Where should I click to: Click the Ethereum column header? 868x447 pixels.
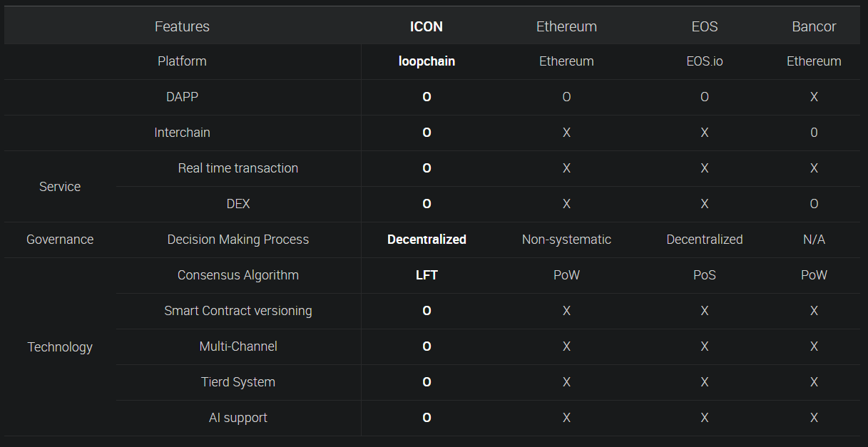click(566, 26)
